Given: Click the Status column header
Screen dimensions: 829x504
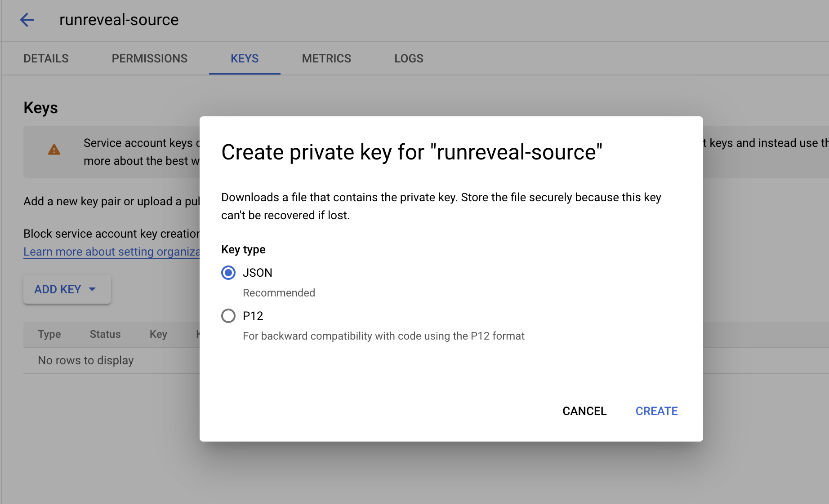Looking at the screenshot, I should click(105, 334).
